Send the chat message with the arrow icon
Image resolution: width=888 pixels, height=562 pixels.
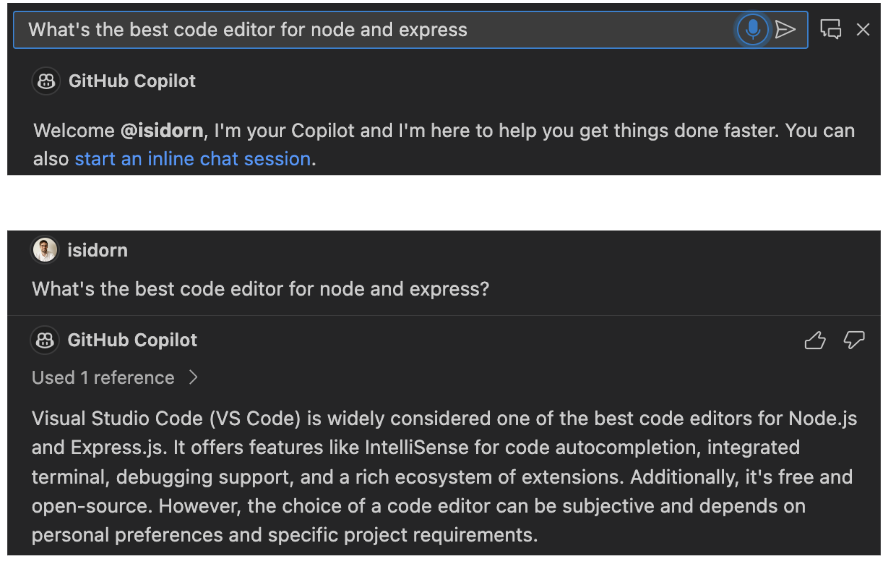click(786, 30)
